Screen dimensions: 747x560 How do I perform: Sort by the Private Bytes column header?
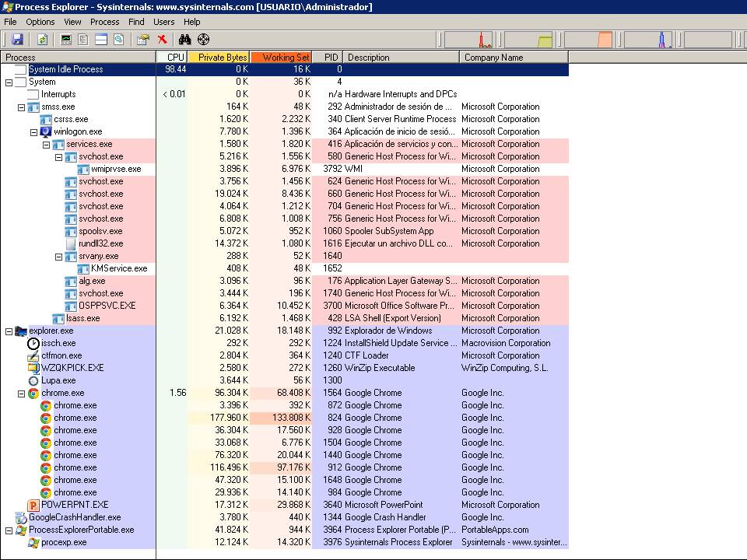coord(219,57)
